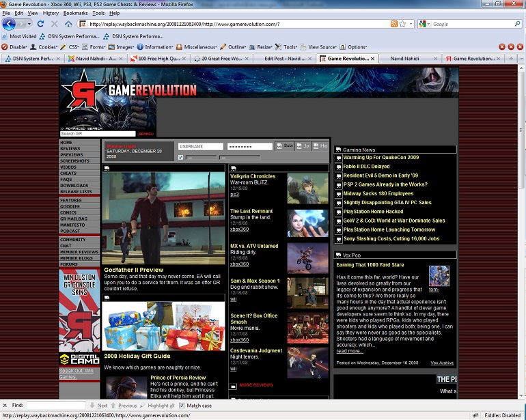Click Find Next arrow button
Viewport: 526px width, 420px height.
[x=98, y=406]
